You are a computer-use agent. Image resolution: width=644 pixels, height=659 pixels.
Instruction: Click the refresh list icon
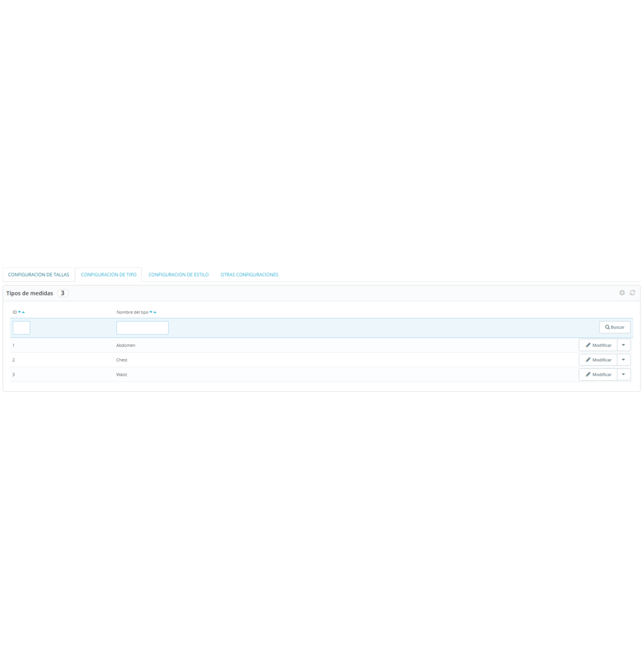(632, 293)
